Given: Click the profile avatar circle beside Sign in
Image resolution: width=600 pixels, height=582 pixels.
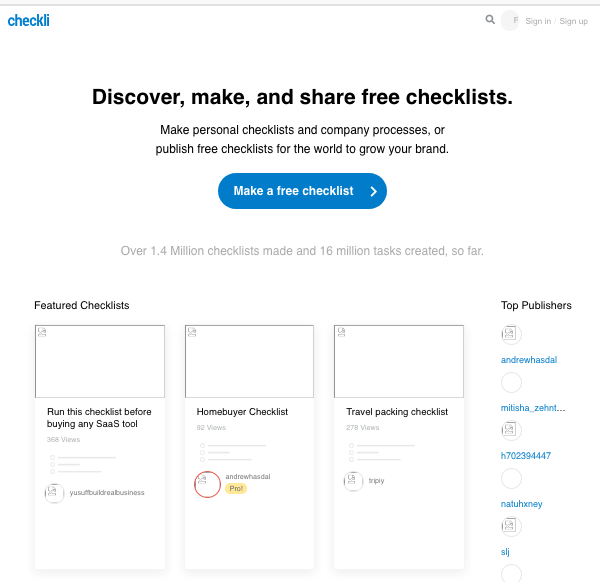Looking at the screenshot, I should (x=510, y=21).
